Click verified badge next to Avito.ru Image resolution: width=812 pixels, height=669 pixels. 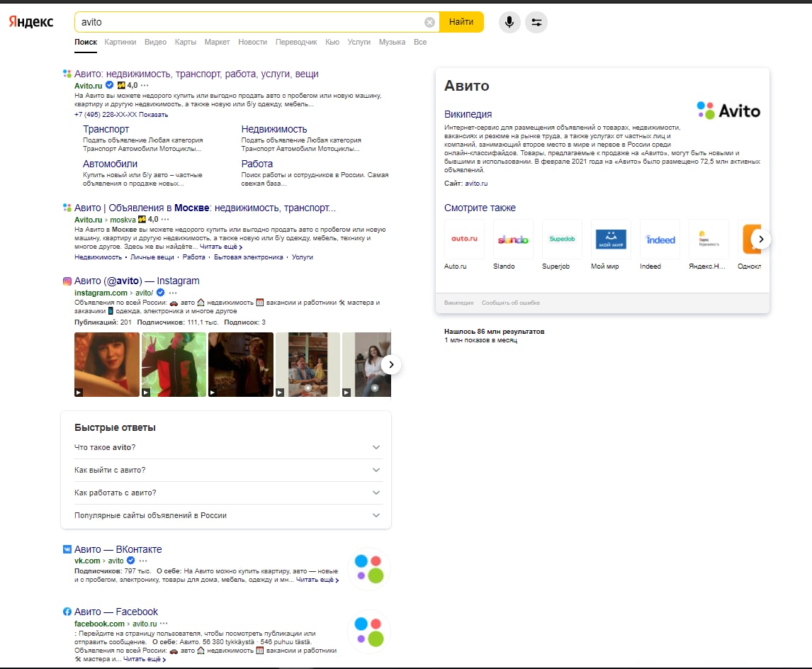(109, 85)
